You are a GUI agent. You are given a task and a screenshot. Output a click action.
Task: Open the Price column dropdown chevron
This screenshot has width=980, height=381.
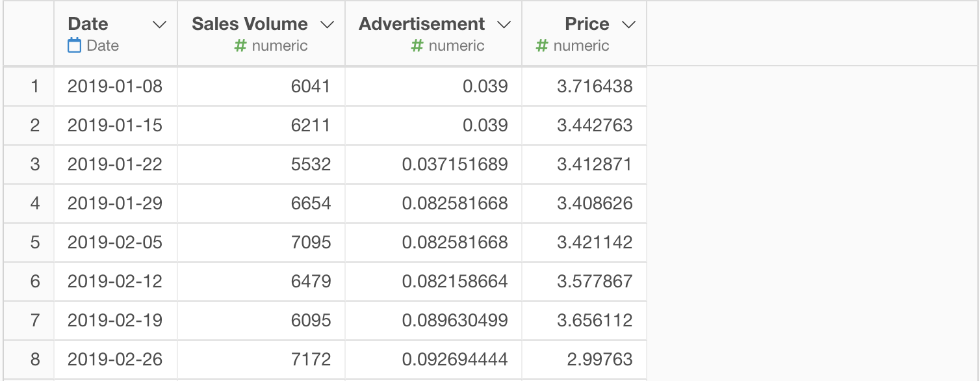[628, 25]
